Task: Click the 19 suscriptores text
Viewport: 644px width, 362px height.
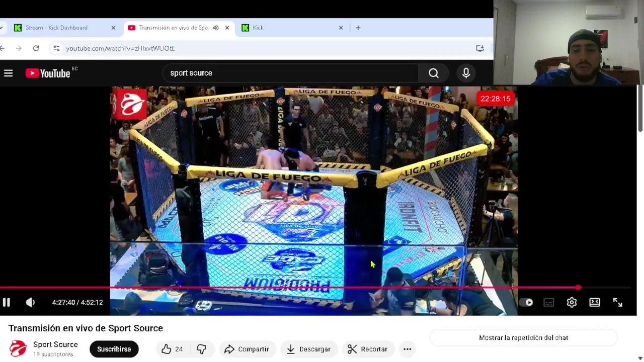Action: [53, 354]
